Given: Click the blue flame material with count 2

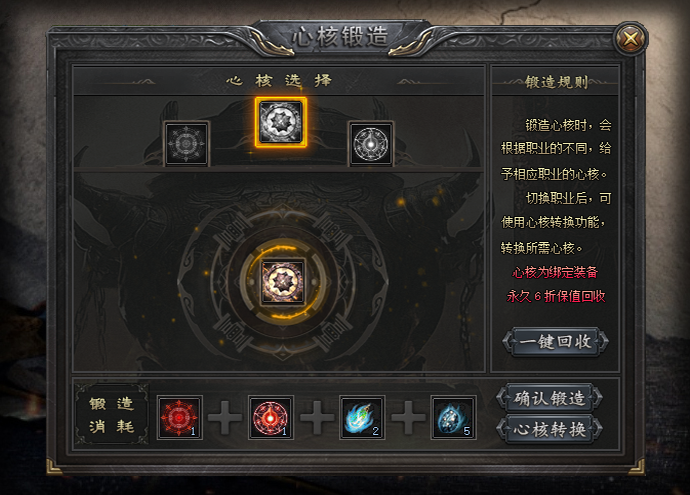Looking at the screenshot, I should tap(362, 417).
